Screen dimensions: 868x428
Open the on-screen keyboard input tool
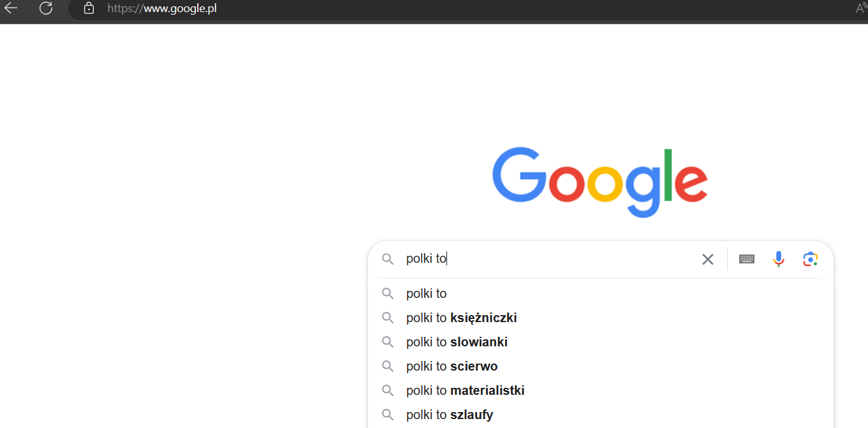click(x=747, y=259)
